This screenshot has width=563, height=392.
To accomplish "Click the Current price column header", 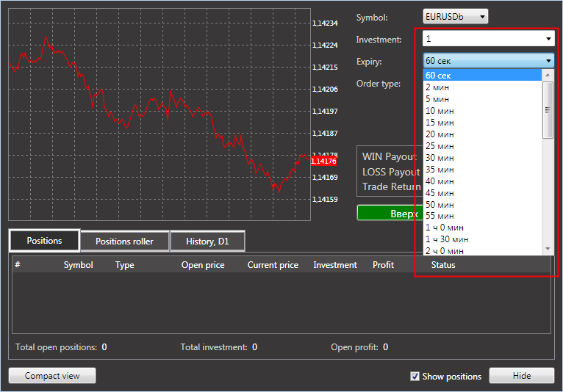I will pyautogui.click(x=273, y=266).
